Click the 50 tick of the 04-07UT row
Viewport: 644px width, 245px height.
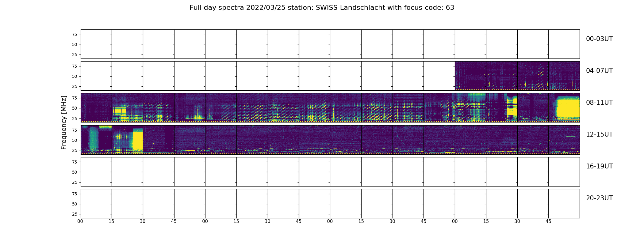[75, 76]
